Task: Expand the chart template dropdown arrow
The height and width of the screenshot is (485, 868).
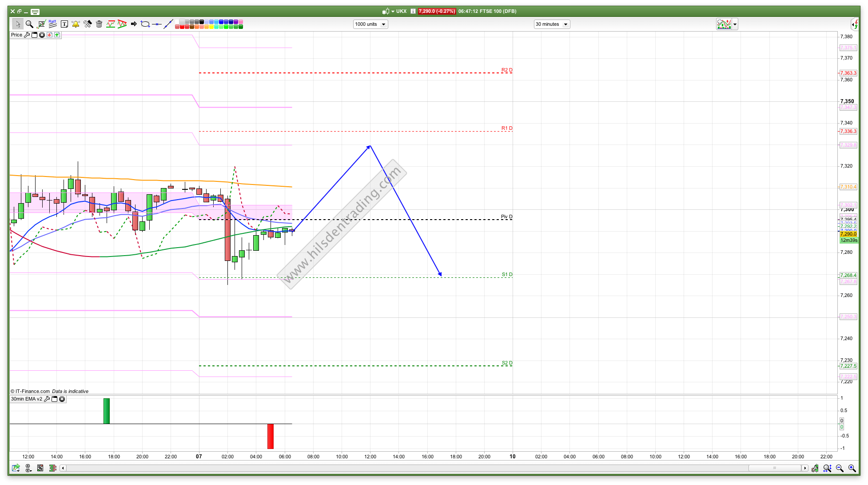Action: pyautogui.click(x=735, y=24)
